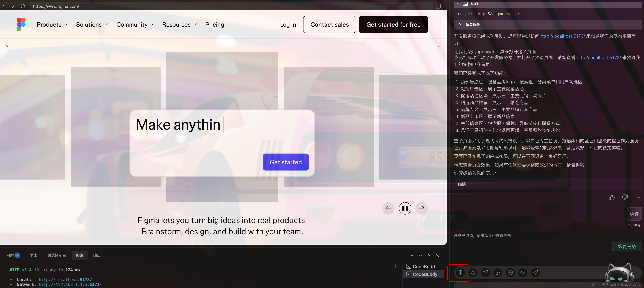
Task: Open the Pricing page
Action: click(x=214, y=25)
